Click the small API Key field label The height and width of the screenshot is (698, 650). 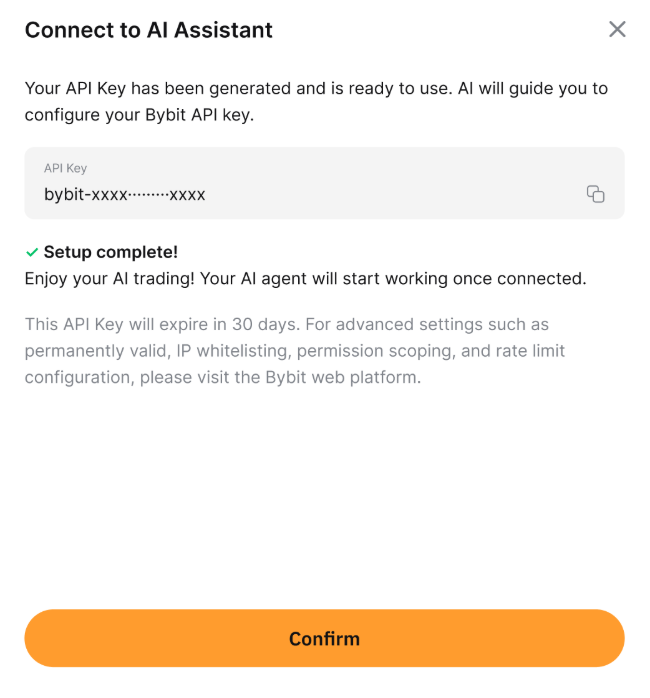tap(65, 168)
